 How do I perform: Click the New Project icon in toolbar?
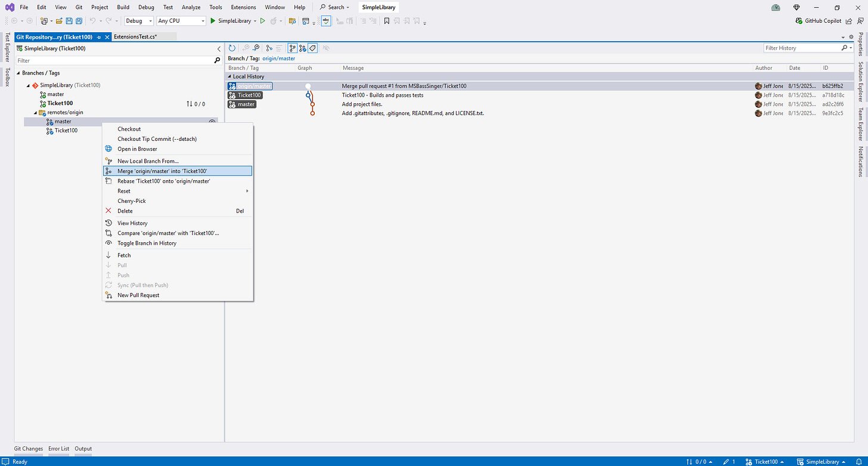45,21
